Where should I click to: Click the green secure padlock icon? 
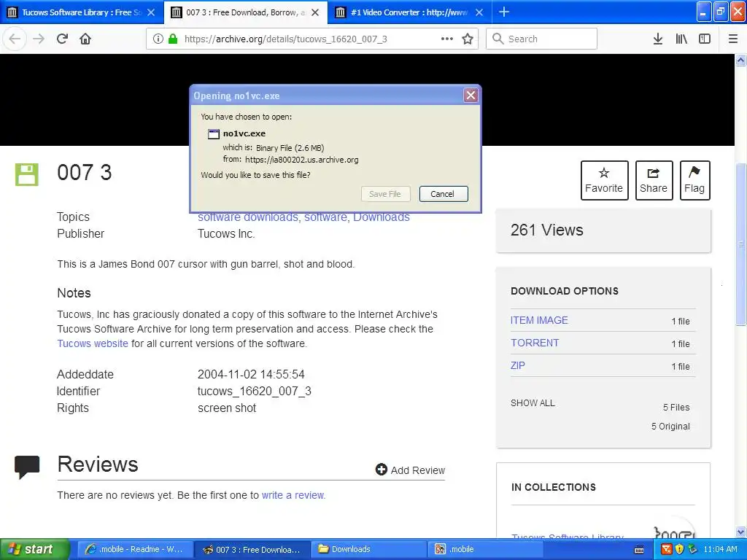pos(173,39)
